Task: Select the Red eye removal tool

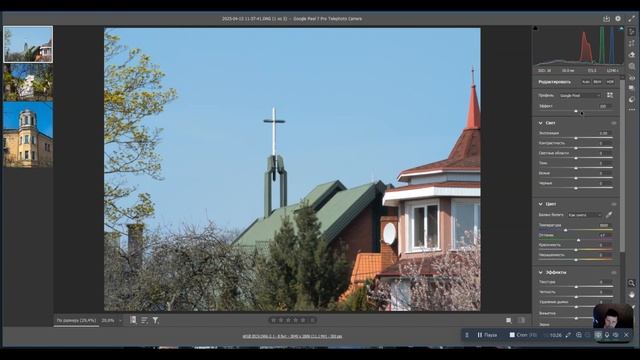Action: pyautogui.click(x=632, y=78)
